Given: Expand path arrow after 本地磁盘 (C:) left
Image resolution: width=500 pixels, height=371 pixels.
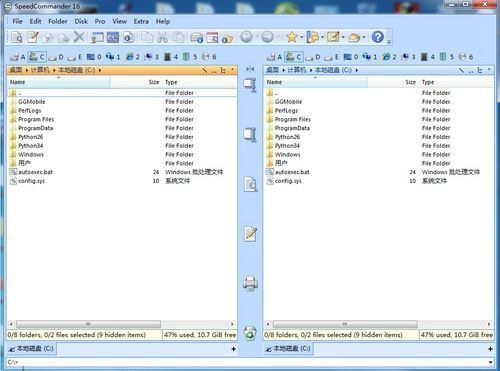Looking at the screenshot, I should click(100, 70).
